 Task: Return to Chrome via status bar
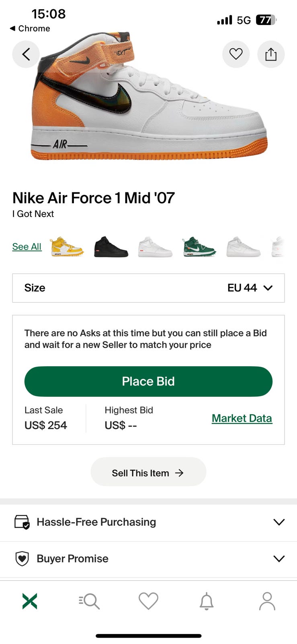pos(30,29)
